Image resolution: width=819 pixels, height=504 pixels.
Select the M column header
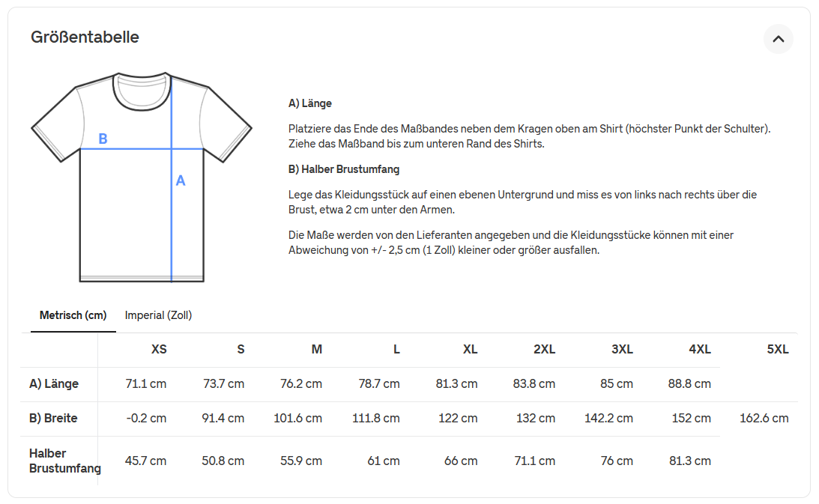click(317, 349)
